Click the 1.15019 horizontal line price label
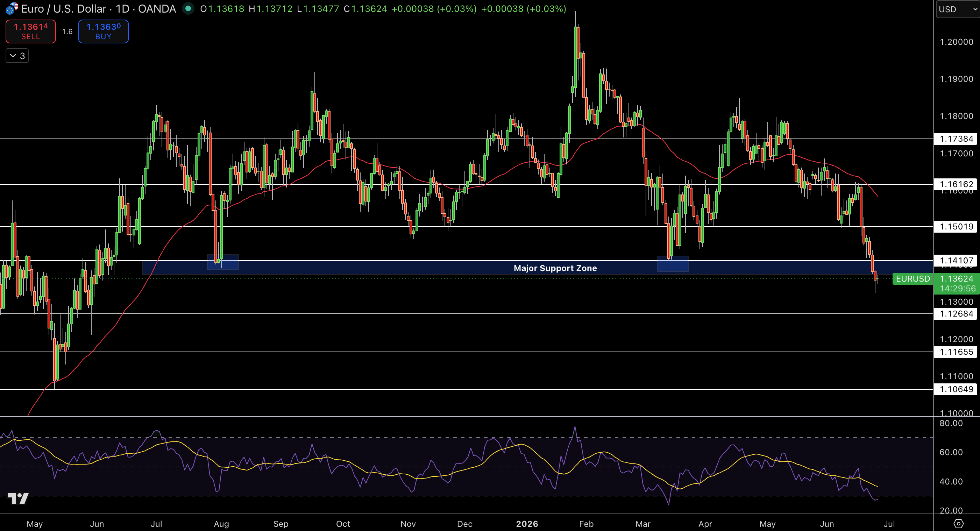Viewport: 980px width, 531px height. 956,227
